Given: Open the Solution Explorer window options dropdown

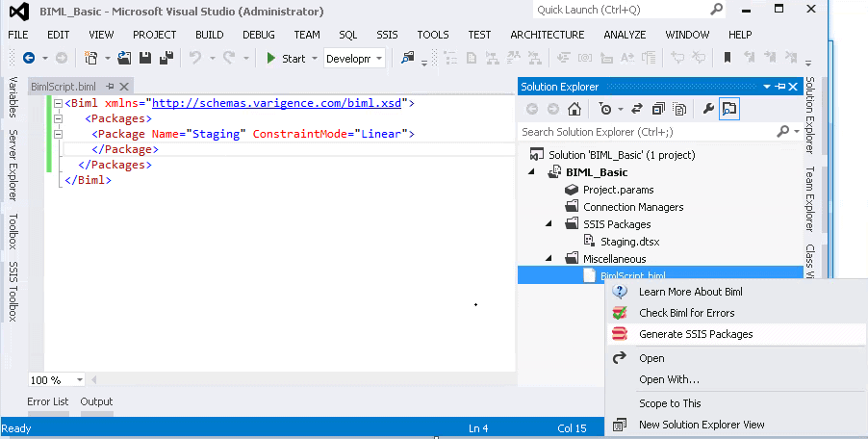Looking at the screenshot, I should coord(767,87).
